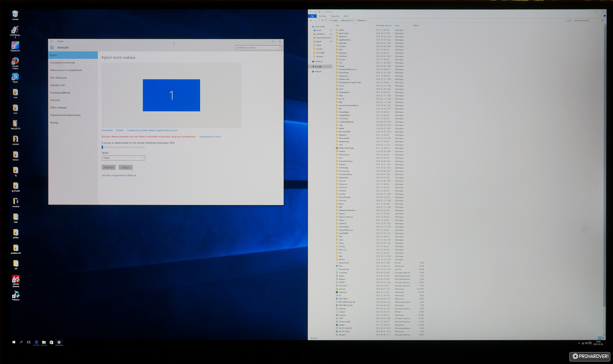Viewport: 613px width, 364px height.
Task: Click the Észlelés link
Action: click(120, 130)
